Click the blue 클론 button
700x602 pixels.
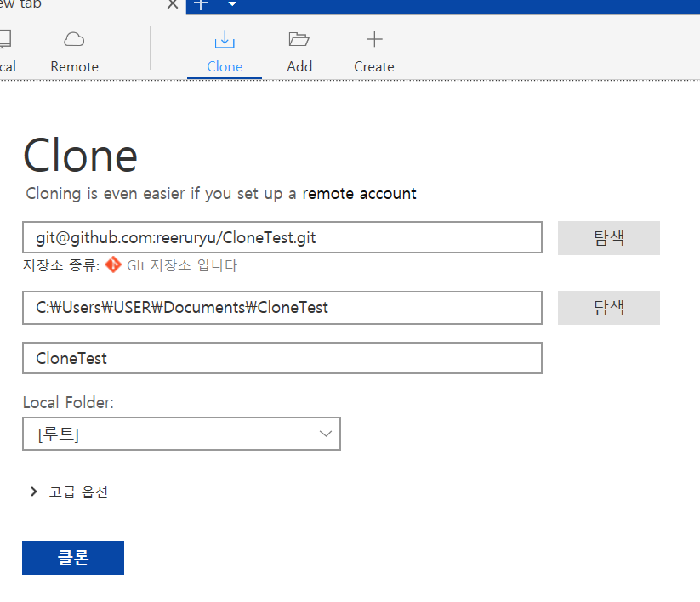[x=73, y=558]
